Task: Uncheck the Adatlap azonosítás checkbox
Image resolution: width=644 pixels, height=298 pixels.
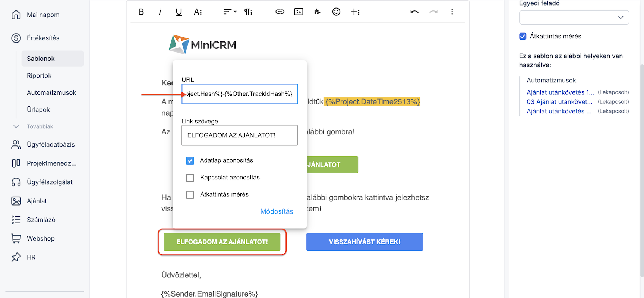Action: click(190, 161)
